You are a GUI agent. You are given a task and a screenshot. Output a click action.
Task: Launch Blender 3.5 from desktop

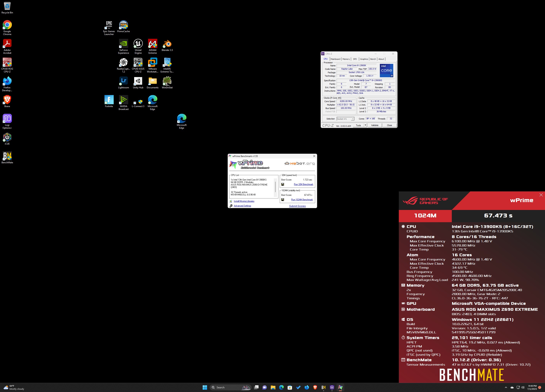tap(167, 45)
